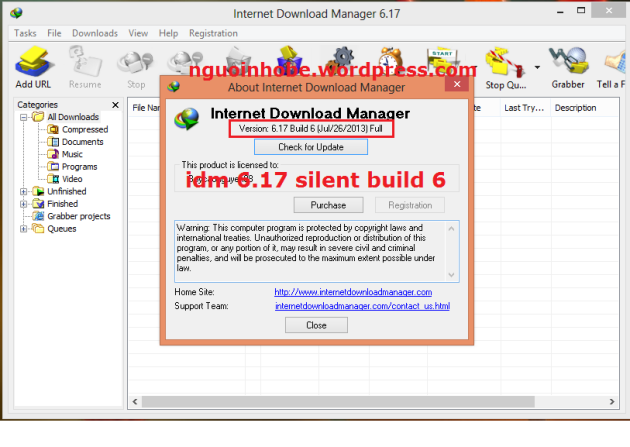This screenshot has height=447, width=630.
Task: Maximize the Internet Download Manager window
Action: 581,11
